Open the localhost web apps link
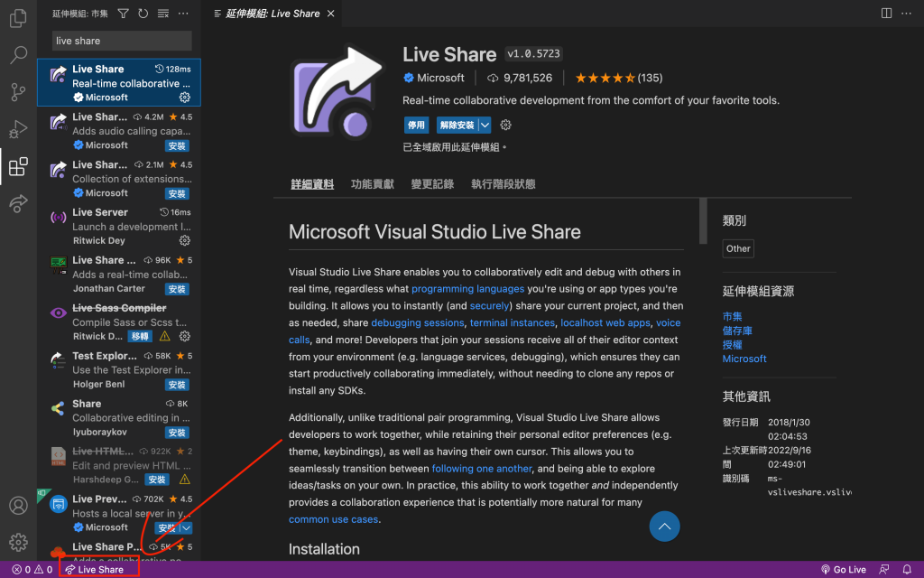This screenshot has height=578, width=924. 605,322
